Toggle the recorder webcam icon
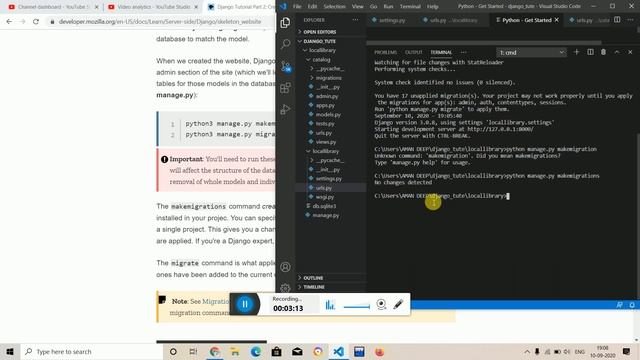 pos(381,304)
